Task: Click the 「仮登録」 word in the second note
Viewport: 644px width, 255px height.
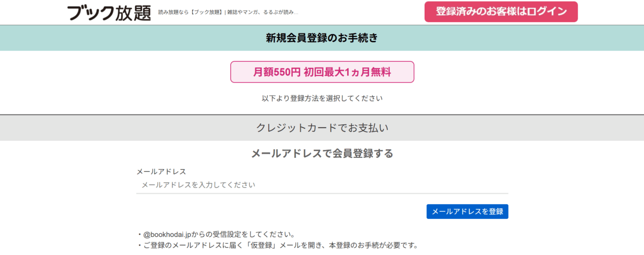Action: [257, 245]
